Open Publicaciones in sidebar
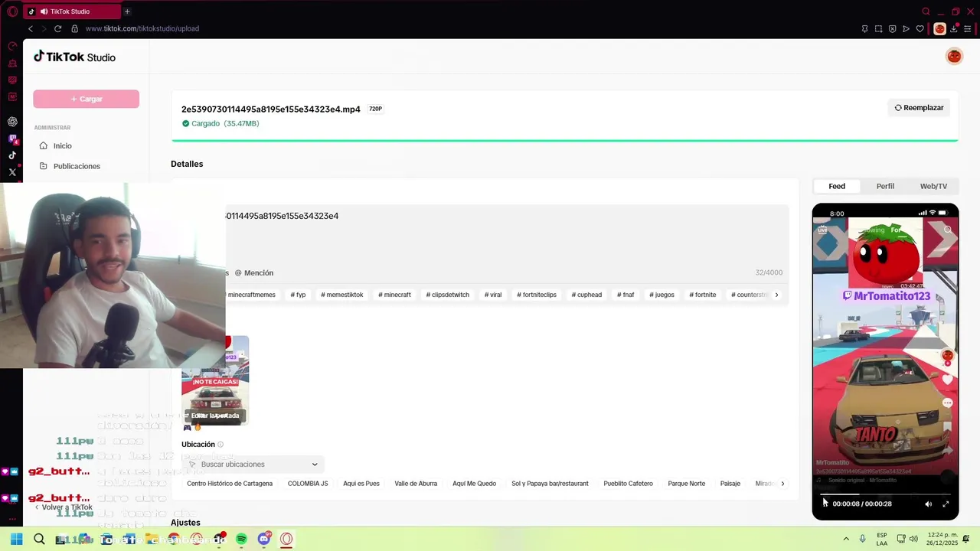Screen dimensions: 980x551 coord(77,166)
